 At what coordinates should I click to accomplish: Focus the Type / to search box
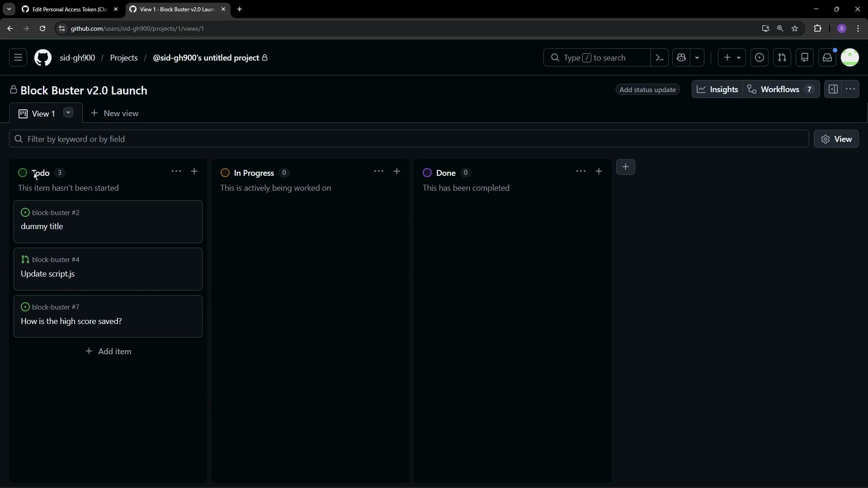(x=597, y=58)
